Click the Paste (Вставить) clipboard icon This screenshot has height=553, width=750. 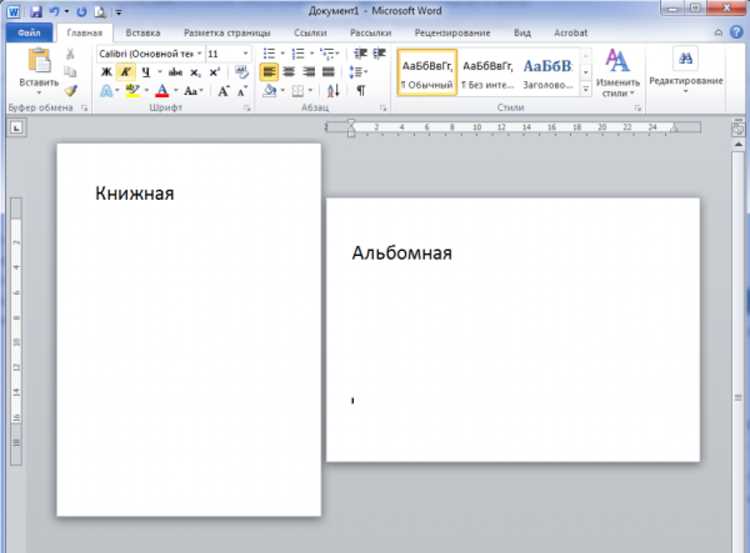[x=39, y=61]
